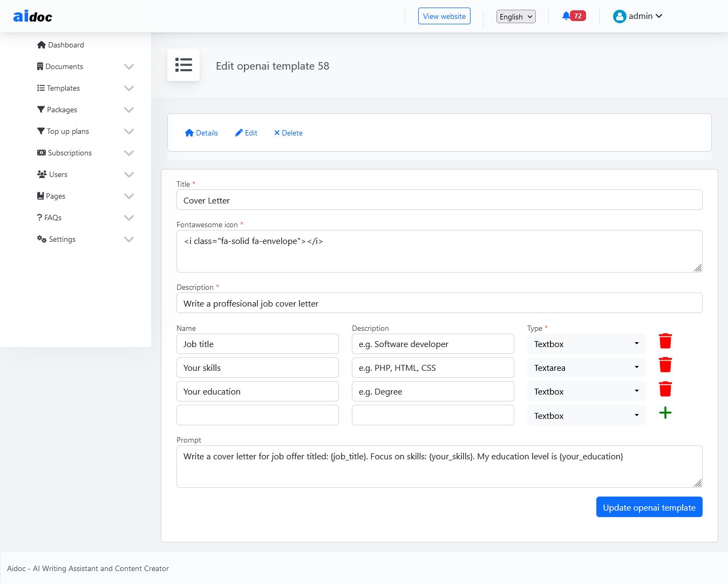Remove the Your skills field row
Image resolution: width=728 pixels, height=584 pixels.
click(x=665, y=365)
